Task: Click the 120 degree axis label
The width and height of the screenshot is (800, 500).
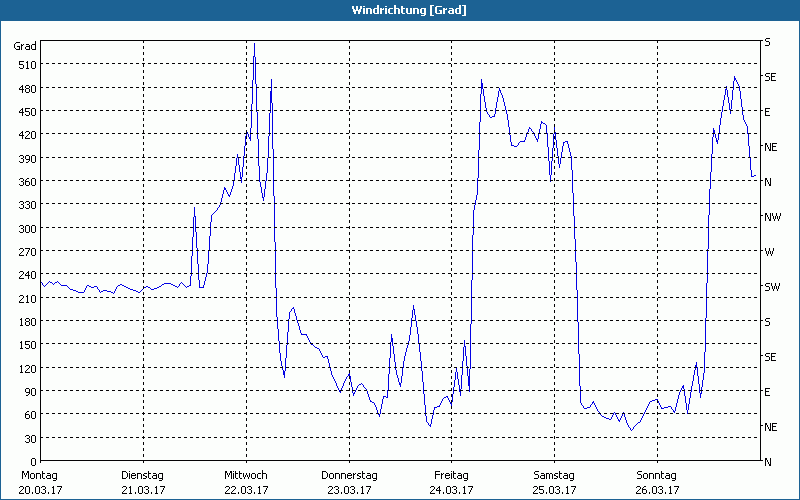Action: coord(28,368)
